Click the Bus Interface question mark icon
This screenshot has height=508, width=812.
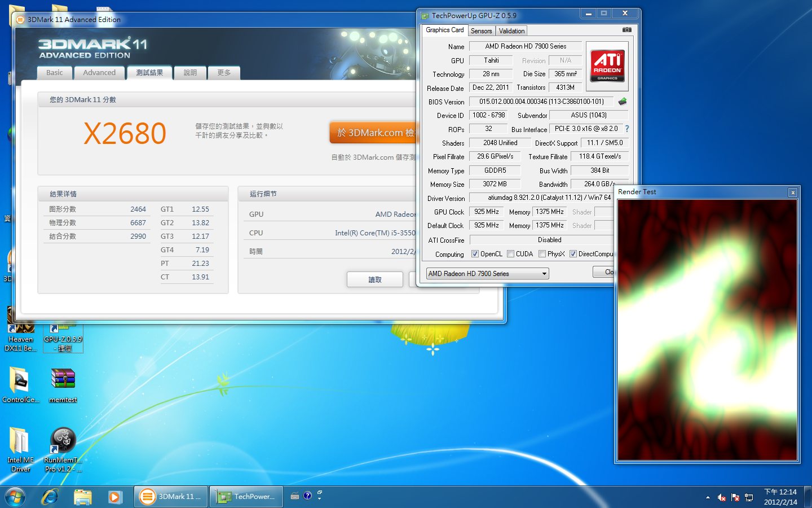click(626, 129)
